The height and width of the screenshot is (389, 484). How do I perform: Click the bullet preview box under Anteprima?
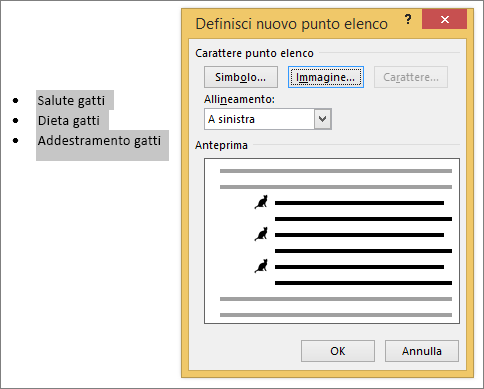pyautogui.click(x=332, y=241)
